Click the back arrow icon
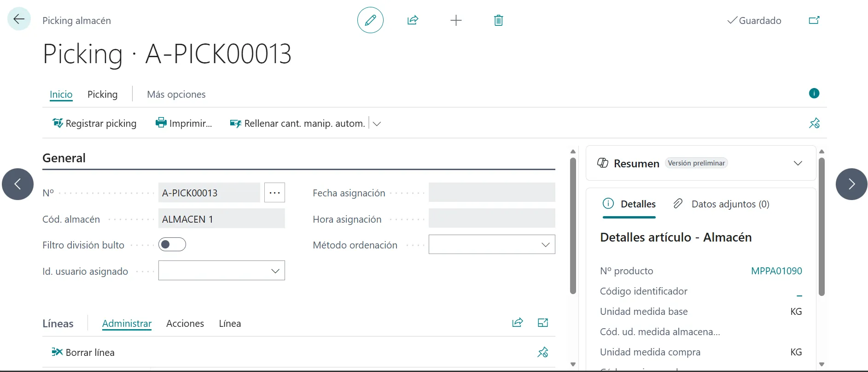 tap(19, 19)
